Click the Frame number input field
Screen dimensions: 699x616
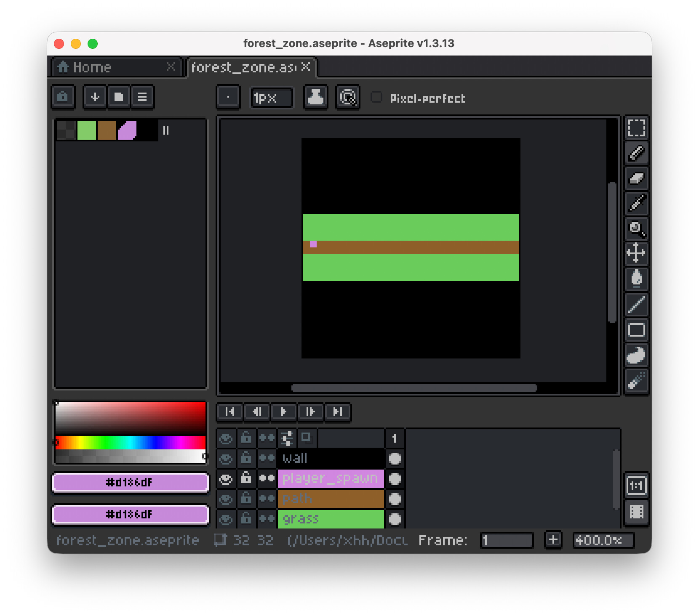pos(507,540)
